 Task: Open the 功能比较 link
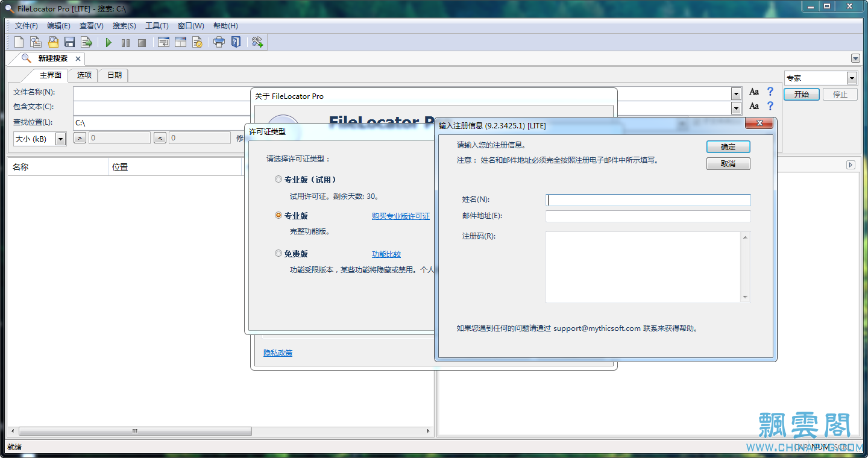coord(386,254)
